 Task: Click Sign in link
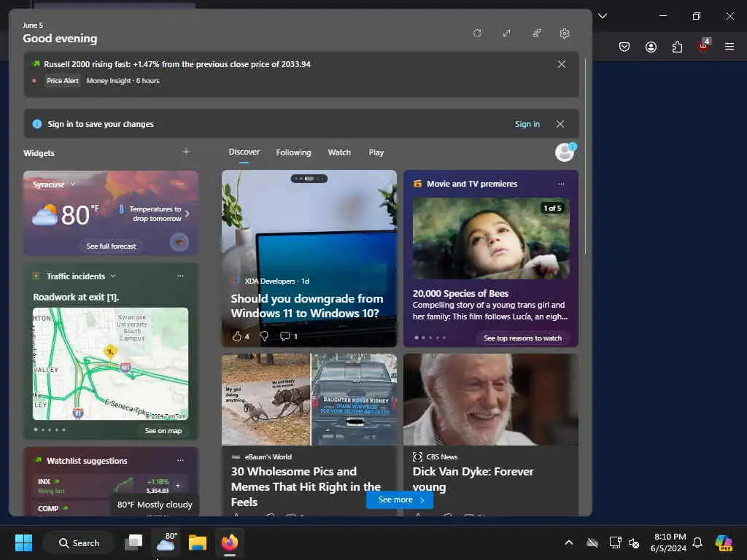pos(527,124)
